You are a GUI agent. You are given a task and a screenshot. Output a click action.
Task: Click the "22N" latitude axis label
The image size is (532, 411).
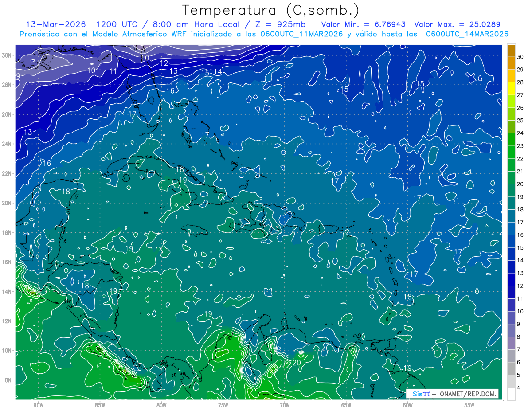8,173
